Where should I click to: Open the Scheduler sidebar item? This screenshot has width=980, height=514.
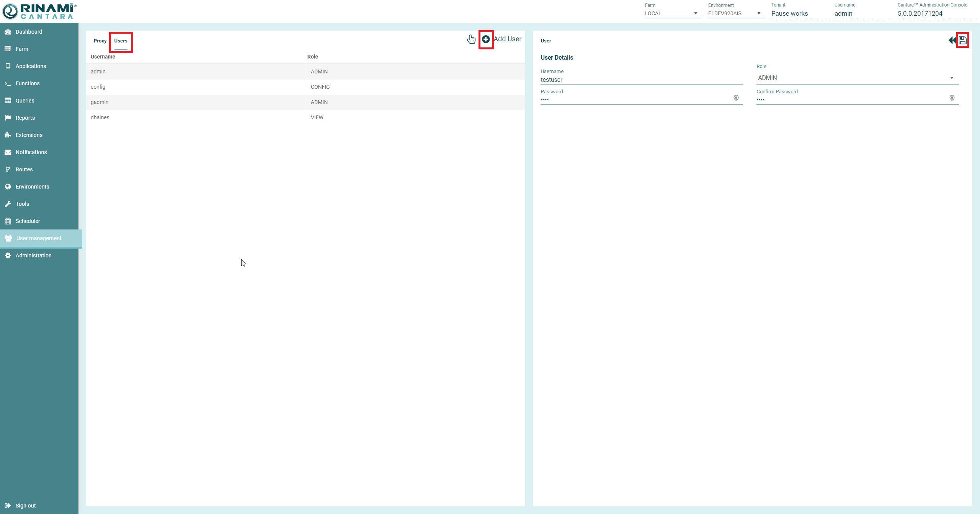point(28,221)
